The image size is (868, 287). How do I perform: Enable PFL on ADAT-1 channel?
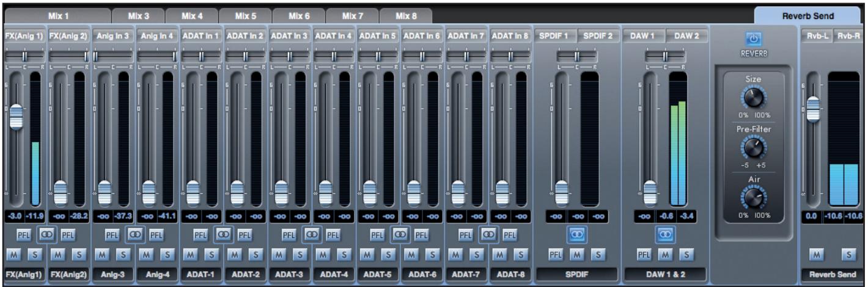(x=200, y=234)
